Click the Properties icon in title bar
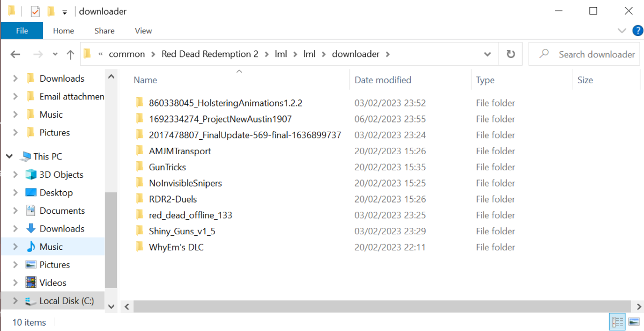This screenshot has height=331, width=644. click(35, 11)
